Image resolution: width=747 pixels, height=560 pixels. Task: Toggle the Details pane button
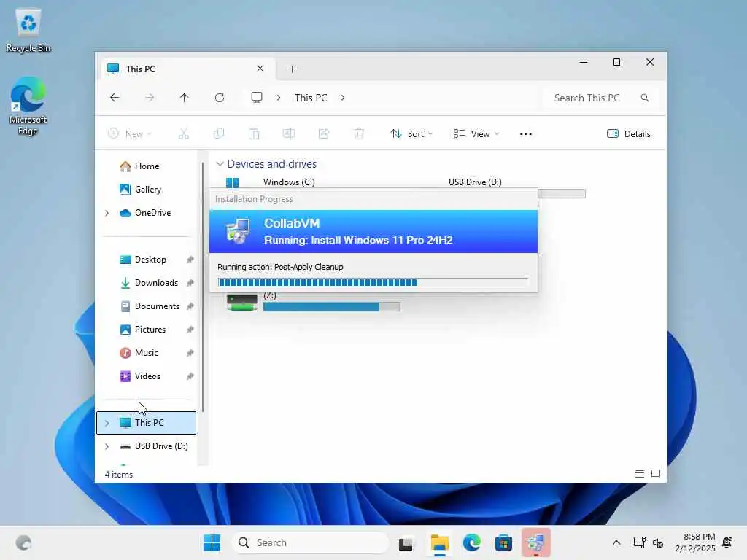(628, 134)
